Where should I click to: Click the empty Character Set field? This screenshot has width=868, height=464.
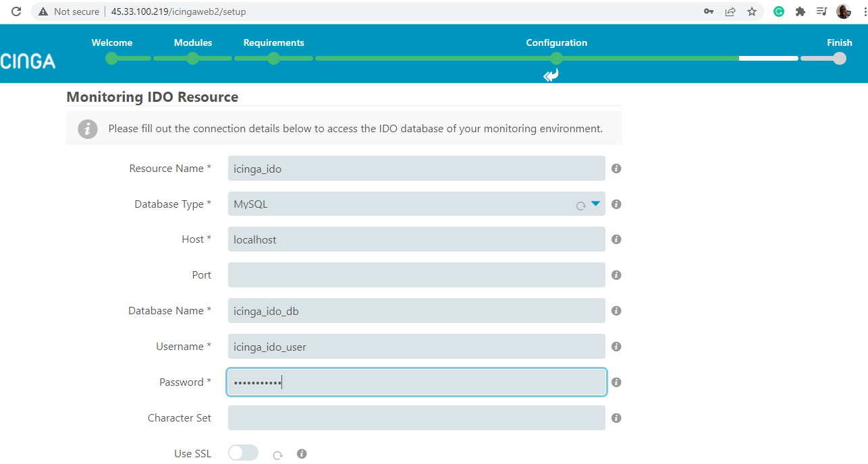click(x=416, y=418)
